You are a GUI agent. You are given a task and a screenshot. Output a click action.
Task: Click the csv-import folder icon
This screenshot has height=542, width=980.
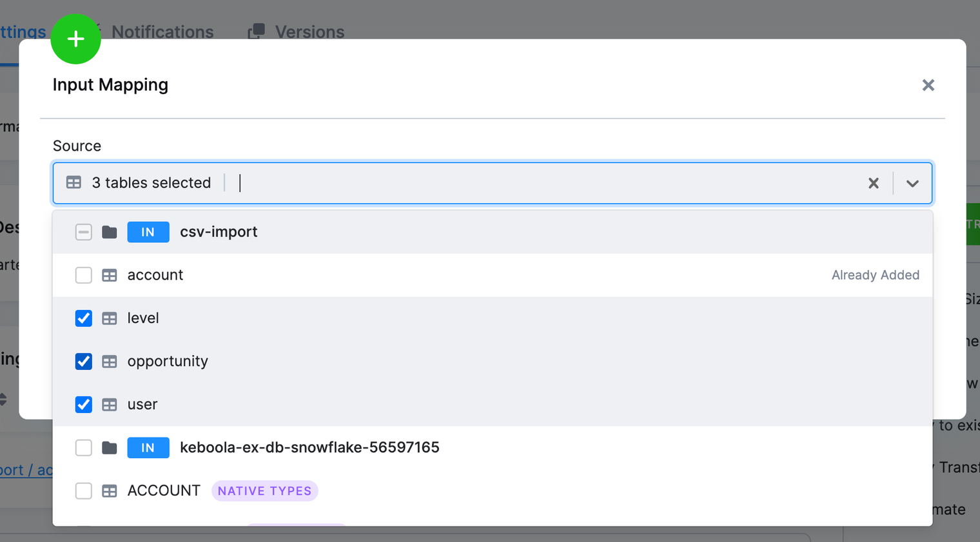[x=110, y=232]
